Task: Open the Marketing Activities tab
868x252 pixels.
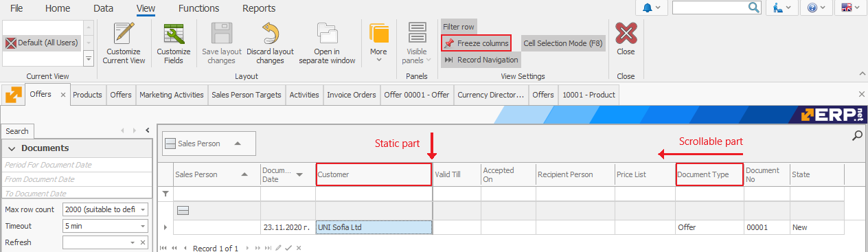Action: tap(172, 95)
